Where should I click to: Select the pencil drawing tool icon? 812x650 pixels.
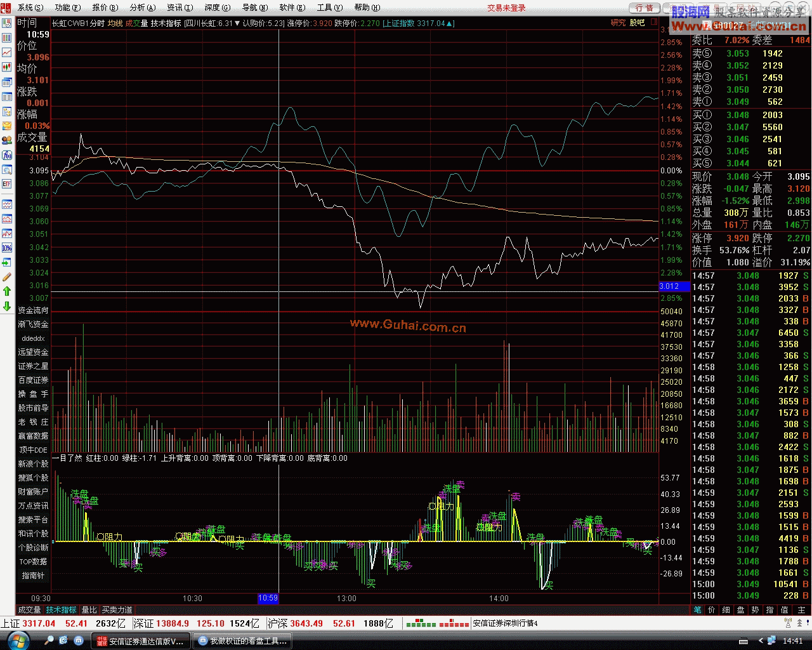coord(7,277)
